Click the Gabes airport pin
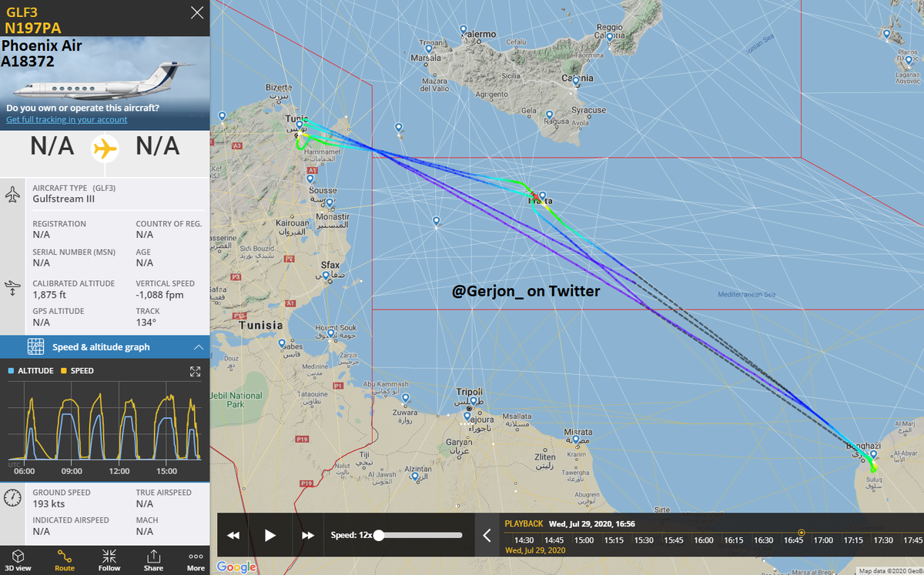This screenshot has width=924, height=575. pos(282,344)
